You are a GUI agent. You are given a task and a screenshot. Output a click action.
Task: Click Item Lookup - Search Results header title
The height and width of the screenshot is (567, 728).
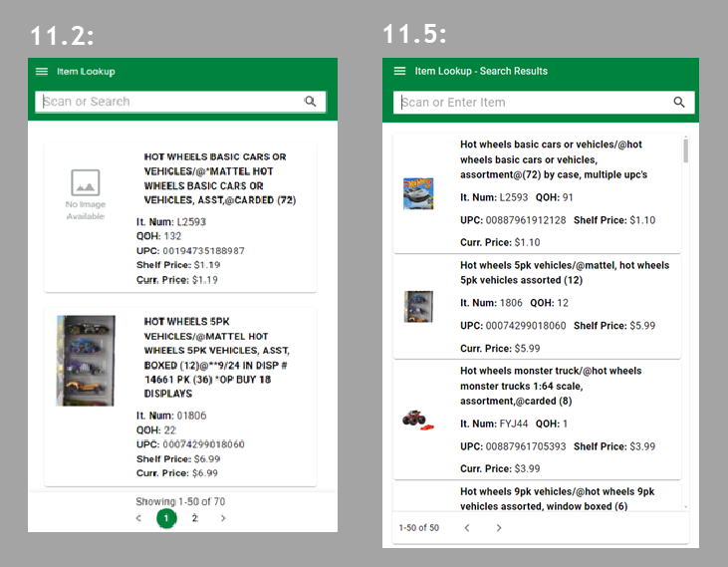481,71
